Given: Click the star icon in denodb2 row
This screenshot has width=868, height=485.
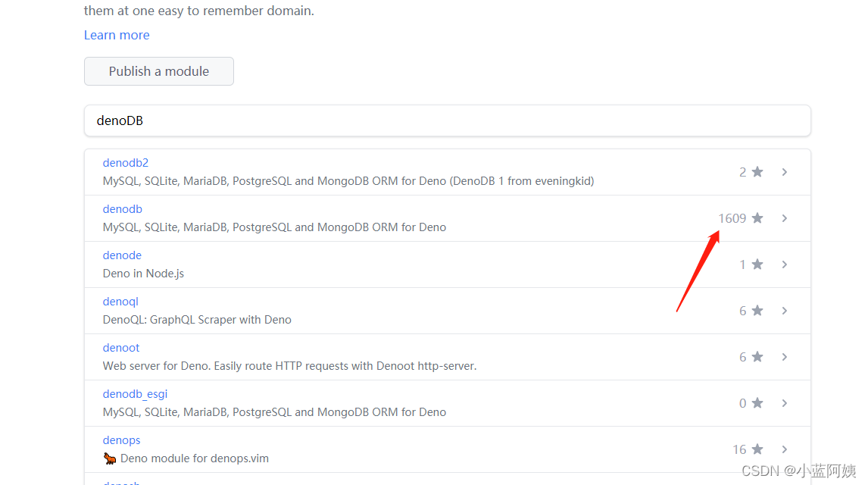Looking at the screenshot, I should coord(757,172).
